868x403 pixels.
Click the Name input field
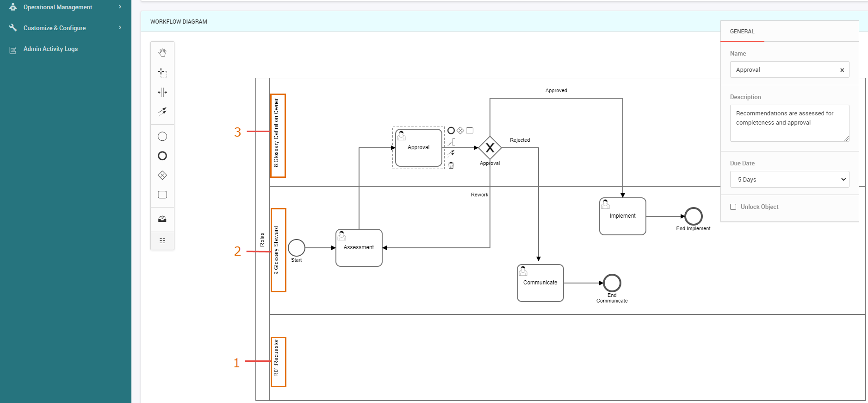tap(790, 69)
